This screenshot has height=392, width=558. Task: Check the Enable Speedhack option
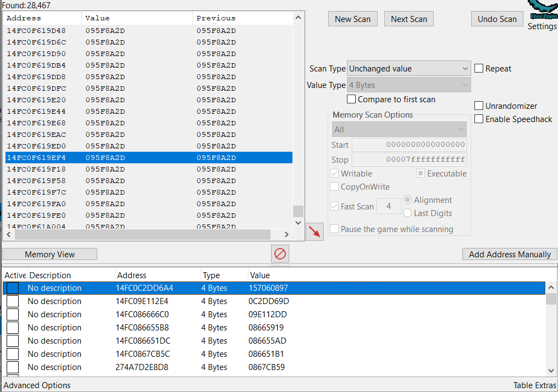click(x=479, y=119)
